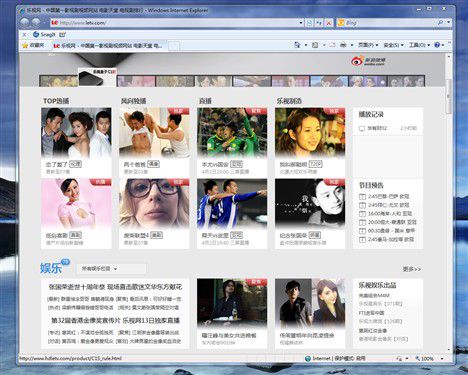Open the 工具(O) menu
Screen dimensions: 468x375
coord(419,45)
